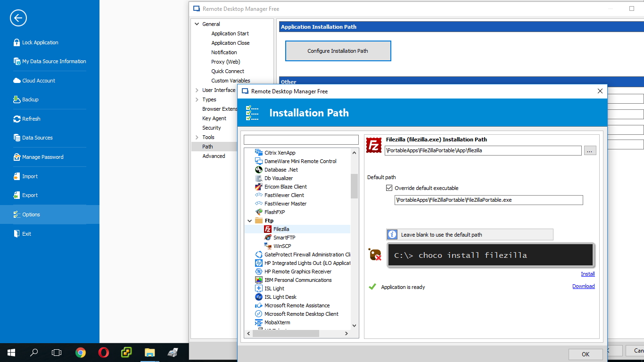This screenshot has height=362, width=644.
Task: Click the Refresh arrows icon
Action: (17, 119)
